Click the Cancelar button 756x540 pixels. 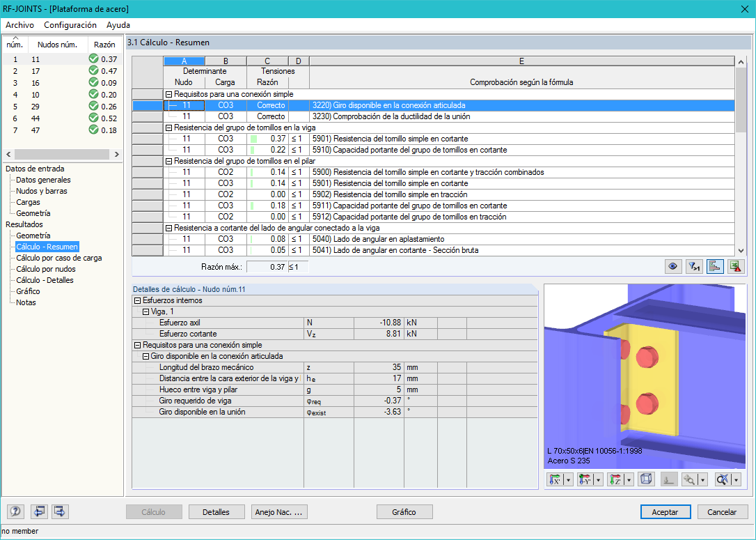(x=723, y=512)
